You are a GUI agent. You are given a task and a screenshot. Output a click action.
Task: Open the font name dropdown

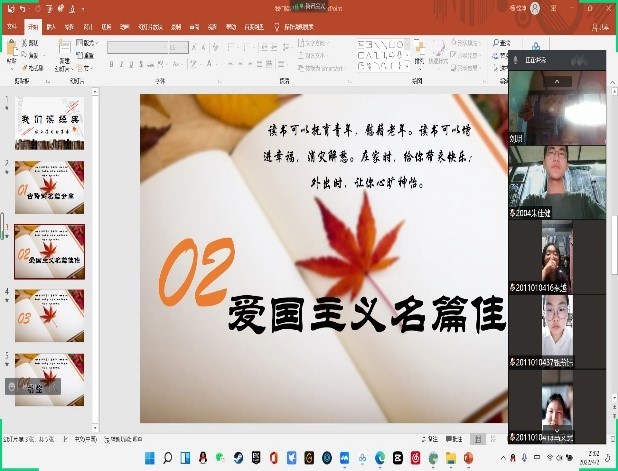point(163,46)
